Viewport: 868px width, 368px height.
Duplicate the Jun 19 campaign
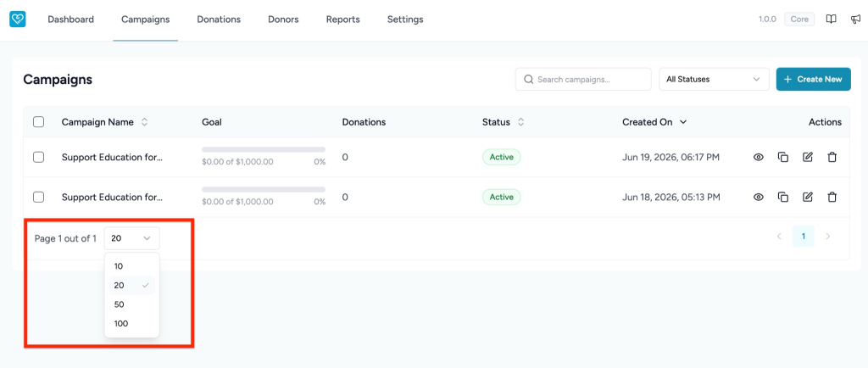[x=782, y=157]
